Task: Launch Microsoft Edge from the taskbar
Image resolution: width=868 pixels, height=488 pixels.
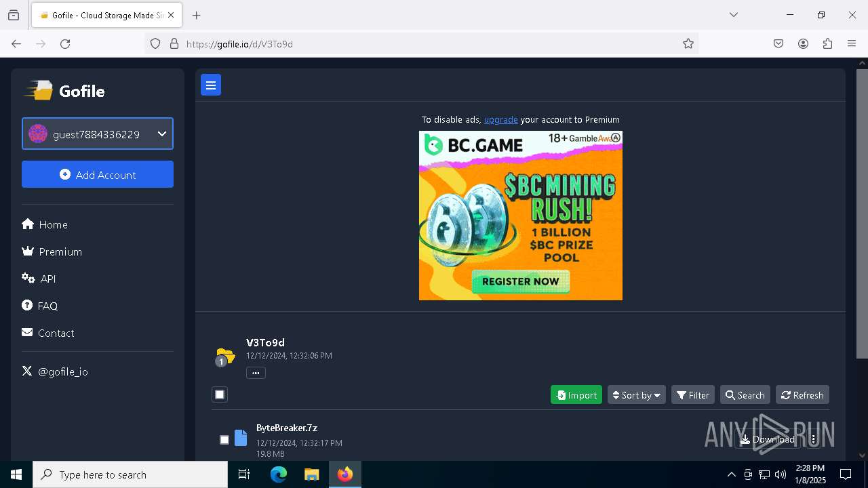Action: click(x=279, y=474)
